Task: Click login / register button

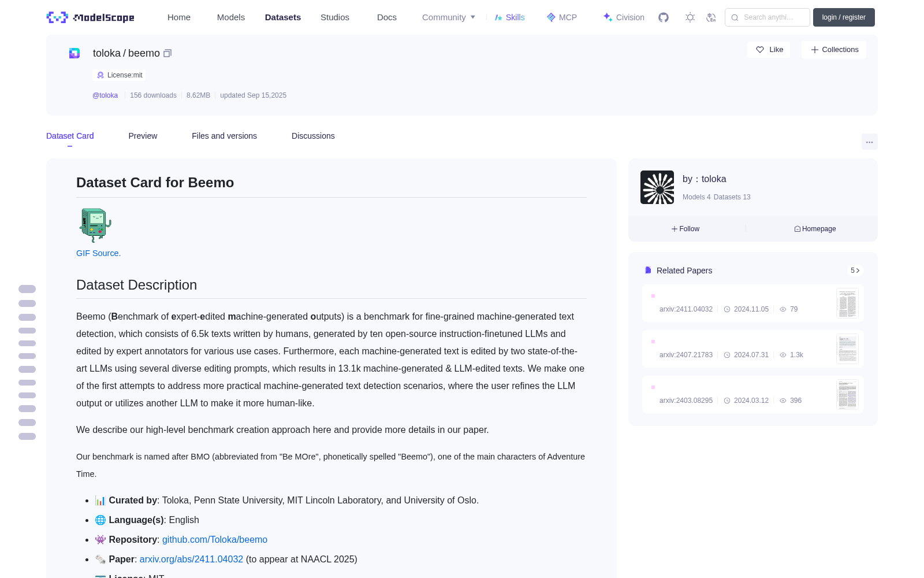Action: point(844,17)
